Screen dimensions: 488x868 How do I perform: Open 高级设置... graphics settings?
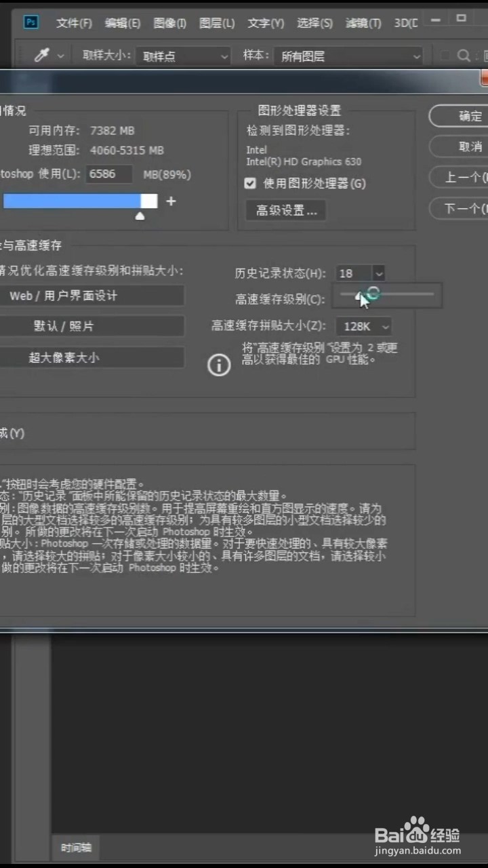click(x=286, y=210)
